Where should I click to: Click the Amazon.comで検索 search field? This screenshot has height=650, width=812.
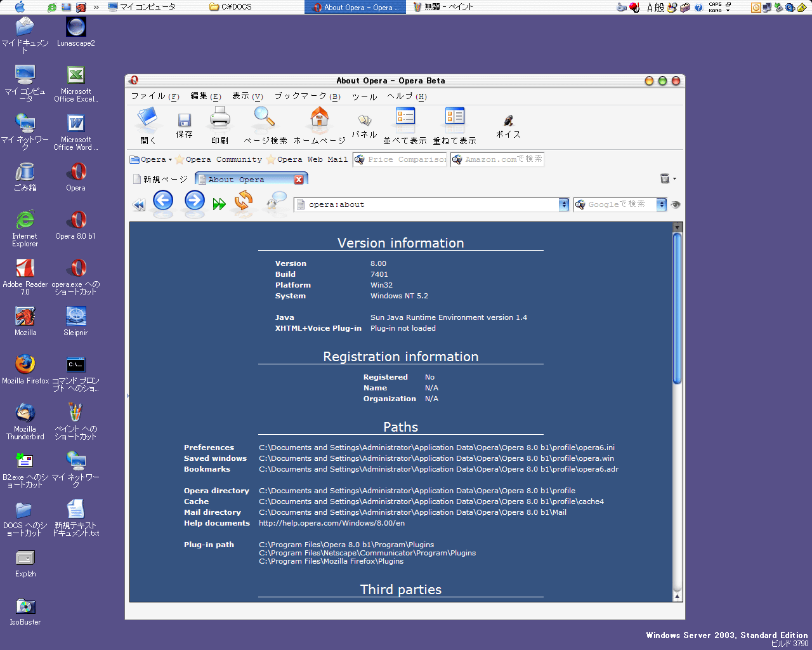coord(497,159)
